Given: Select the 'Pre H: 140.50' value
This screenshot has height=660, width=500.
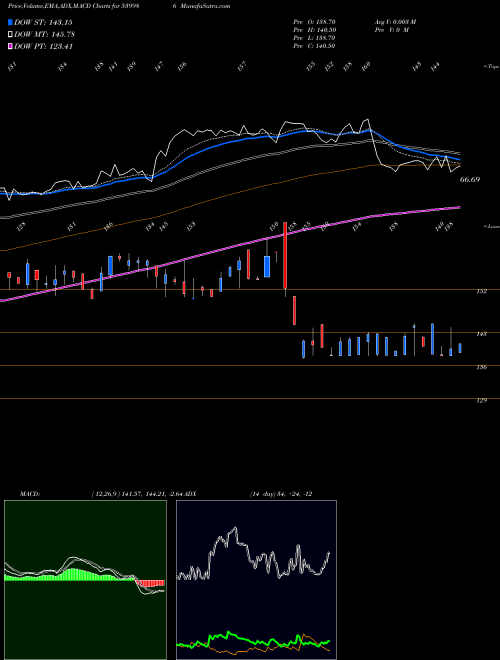Looking at the screenshot, I should click(x=314, y=30).
